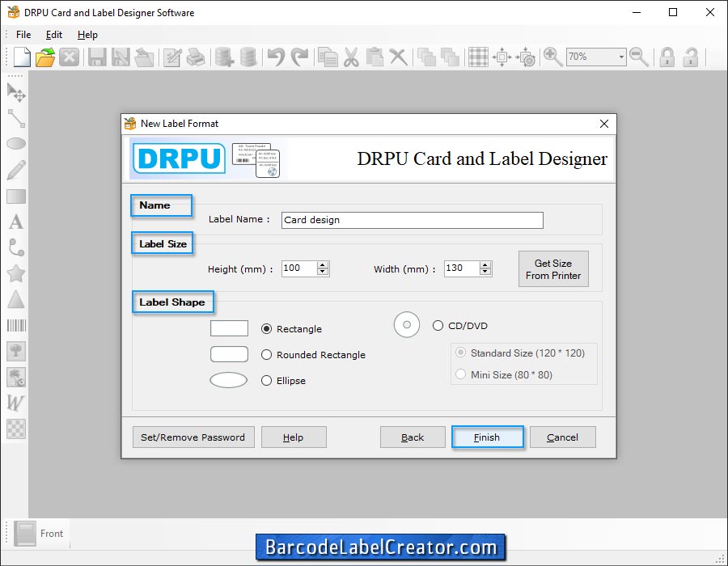The image size is (728, 566).
Task: Select the CD/DVD label shape
Action: tap(438, 326)
